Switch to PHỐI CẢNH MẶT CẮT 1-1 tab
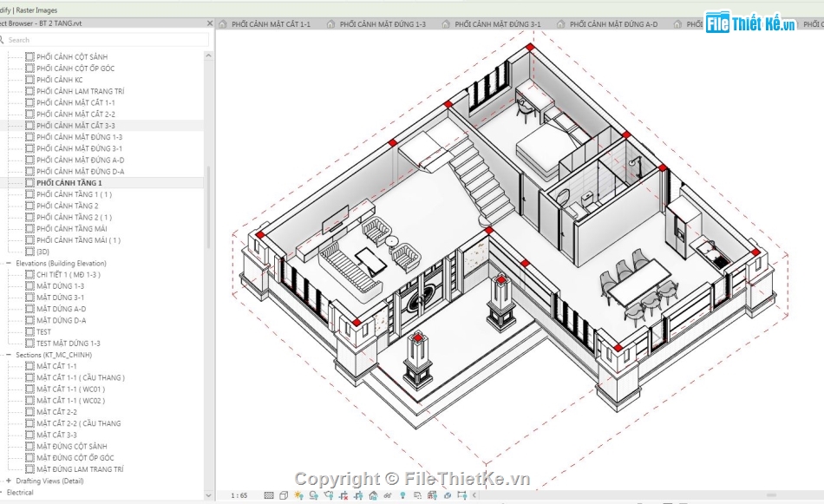 click(271, 24)
